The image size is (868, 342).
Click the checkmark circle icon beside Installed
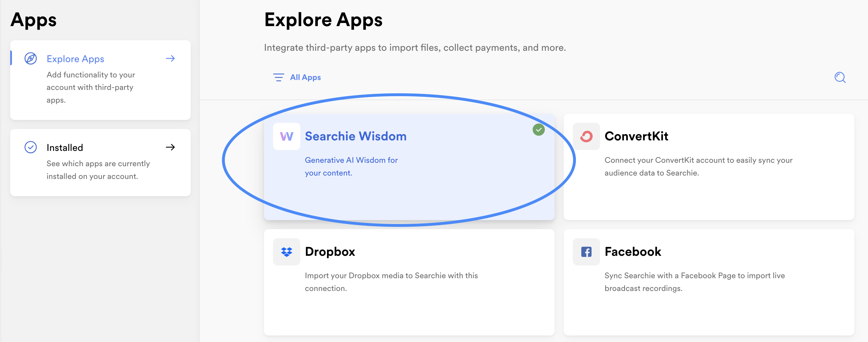[31, 147]
